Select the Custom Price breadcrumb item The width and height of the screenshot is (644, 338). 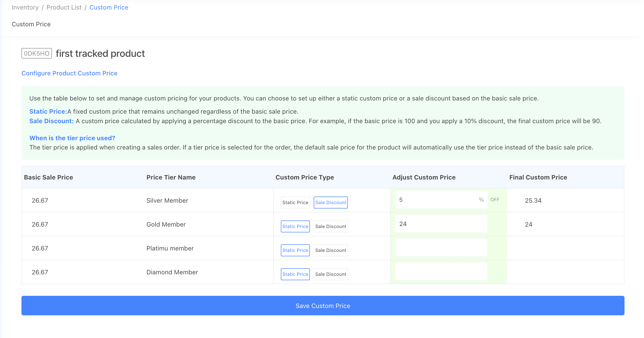click(x=109, y=7)
